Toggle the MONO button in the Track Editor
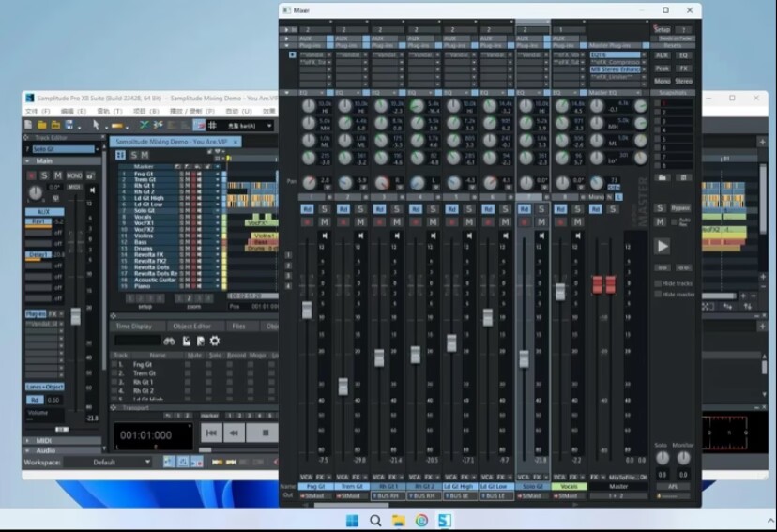This screenshot has height=532, width=777. (74, 175)
